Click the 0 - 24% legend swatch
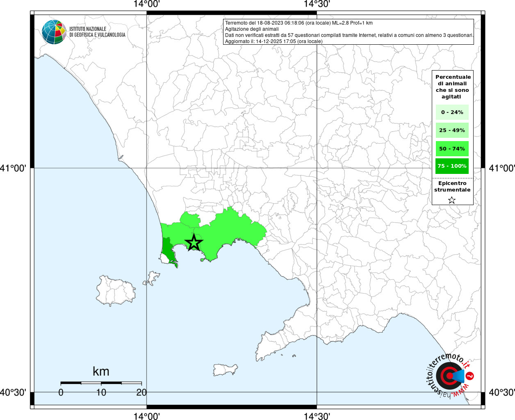The height and width of the screenshot is (420, 515). pos(452,112)
